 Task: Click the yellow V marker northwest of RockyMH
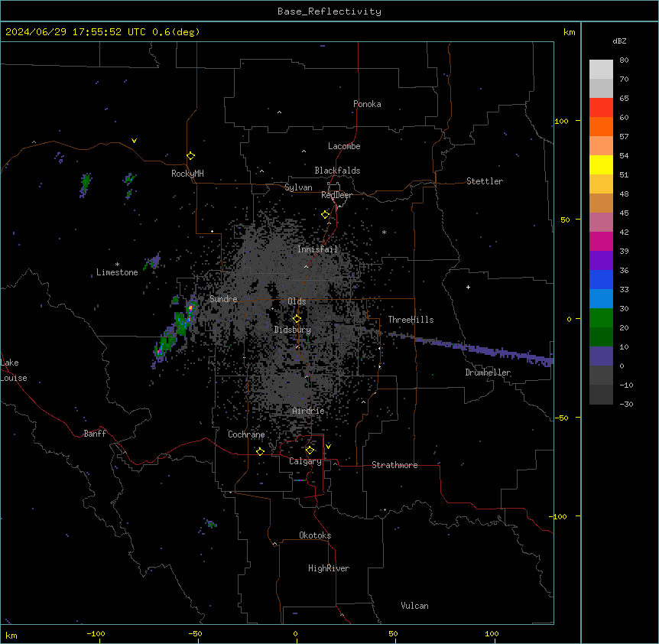click(x=134, y=141)
